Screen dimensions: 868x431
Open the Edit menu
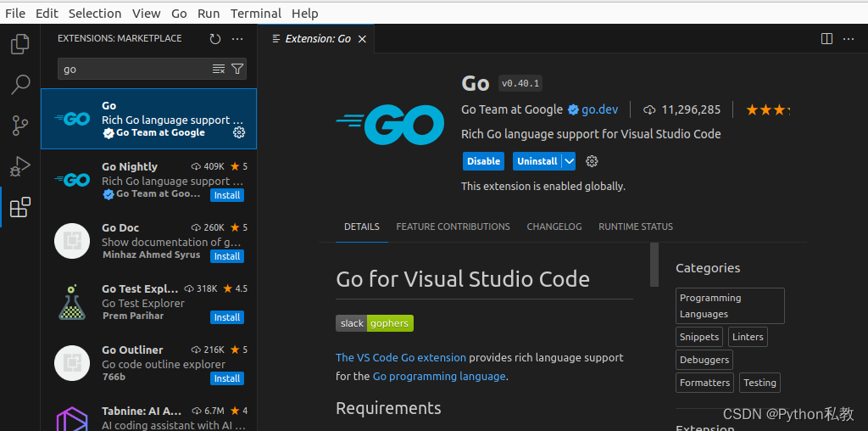47,14
